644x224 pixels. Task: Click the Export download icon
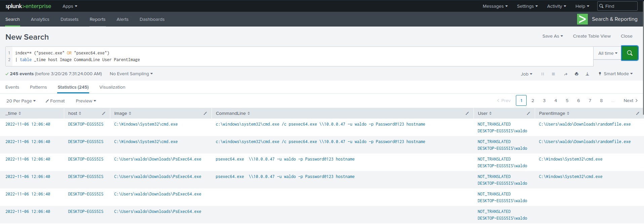point(587,74)
